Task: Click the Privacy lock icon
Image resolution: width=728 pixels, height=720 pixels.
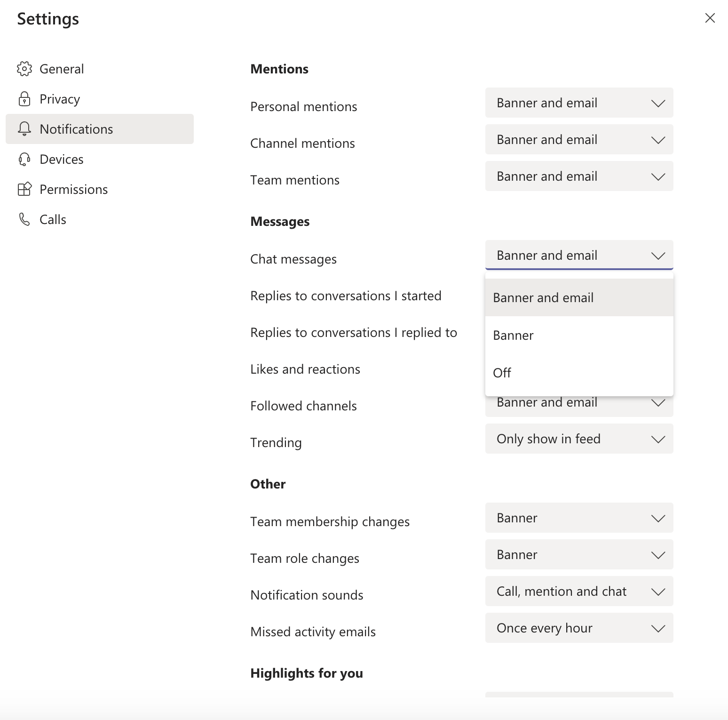Action: pos(24,99)
